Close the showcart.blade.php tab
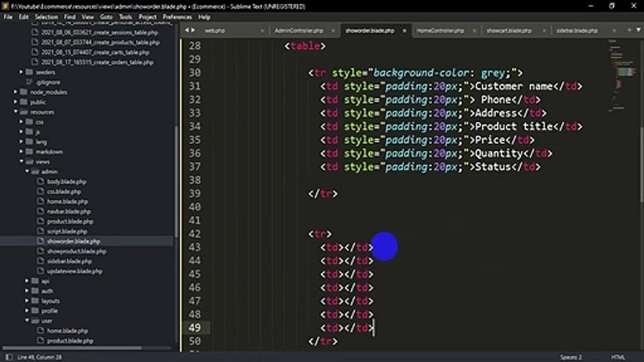This screenshot has height=362, width=644. pos(545,31)
